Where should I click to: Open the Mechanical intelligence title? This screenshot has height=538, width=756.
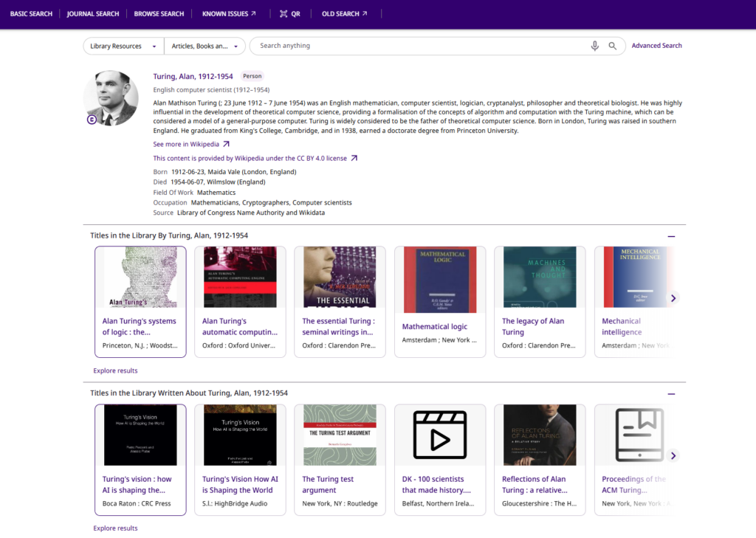point(622,326)
